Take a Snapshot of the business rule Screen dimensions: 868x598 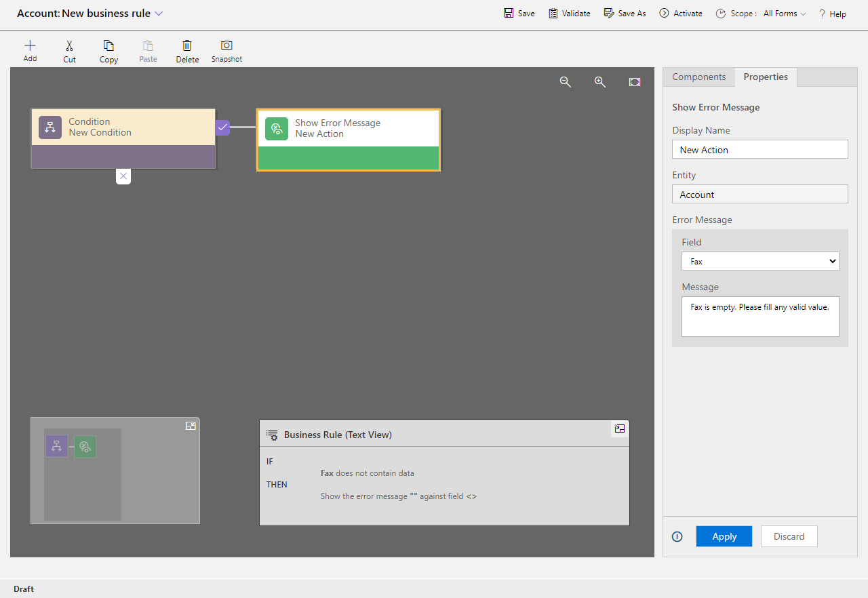(x=226, y=50)
